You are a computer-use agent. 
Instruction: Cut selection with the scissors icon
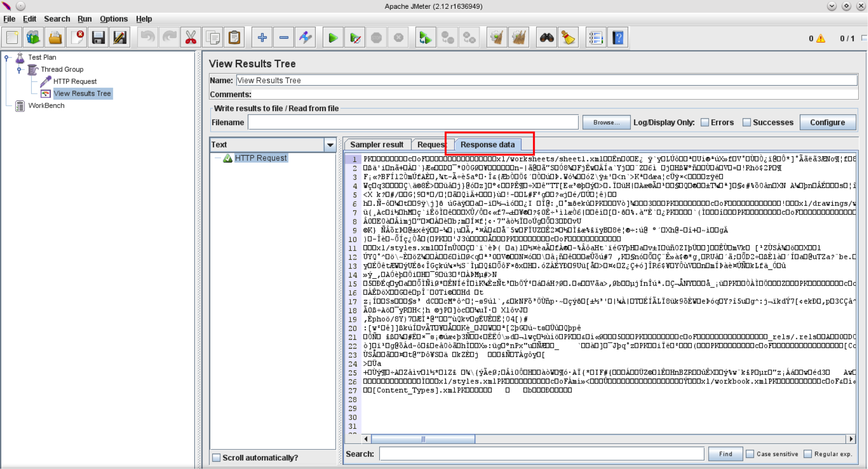click(x=191, y=38)
